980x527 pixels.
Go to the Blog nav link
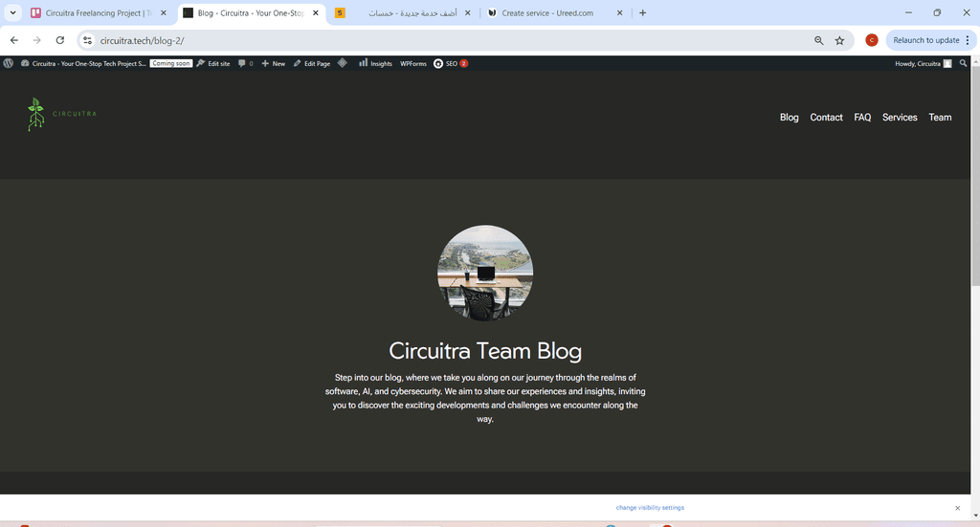[x=789, y=118]
